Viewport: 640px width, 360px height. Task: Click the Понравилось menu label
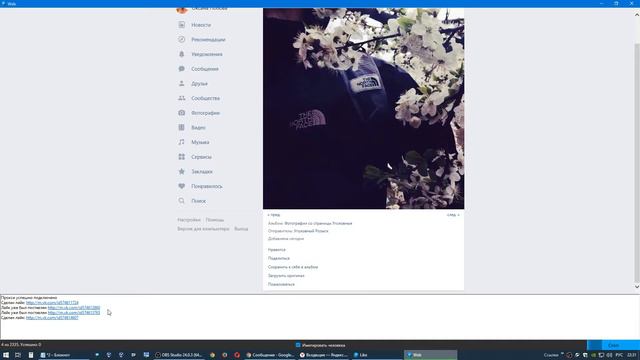click(207, 187)
